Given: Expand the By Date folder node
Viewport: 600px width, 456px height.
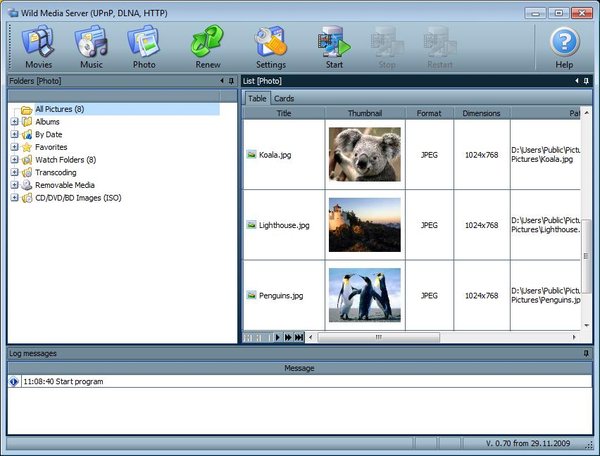Looking at the screenshot, I should (x=14, y=134).
